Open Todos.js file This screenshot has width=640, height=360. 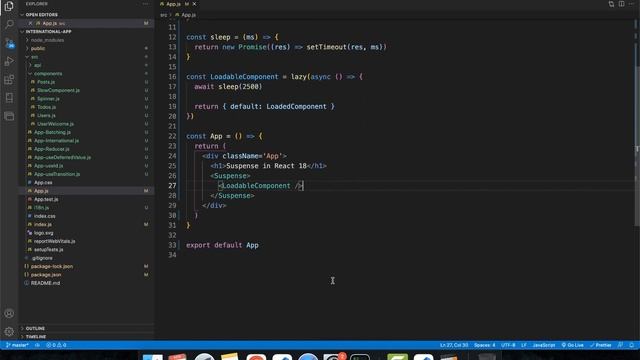click(47, 107)
